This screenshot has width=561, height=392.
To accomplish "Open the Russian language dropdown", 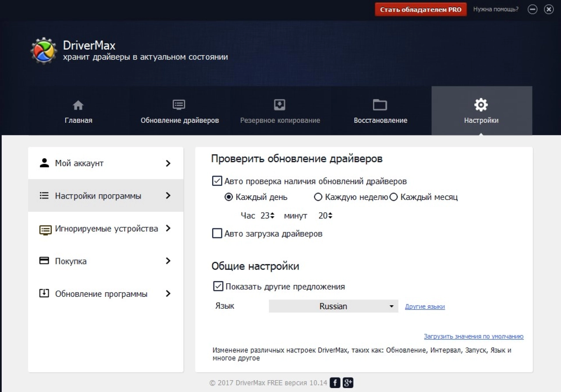I will point(334,306).
